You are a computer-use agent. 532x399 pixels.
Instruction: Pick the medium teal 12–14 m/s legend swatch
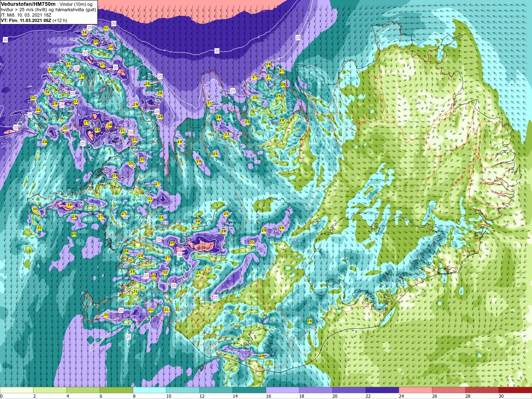tap(216, 390)
